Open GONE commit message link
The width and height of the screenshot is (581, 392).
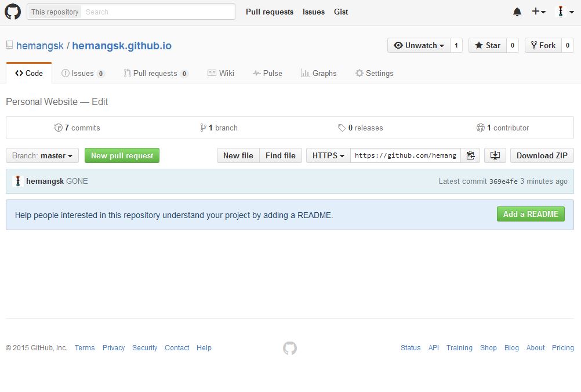coord(77,181)
